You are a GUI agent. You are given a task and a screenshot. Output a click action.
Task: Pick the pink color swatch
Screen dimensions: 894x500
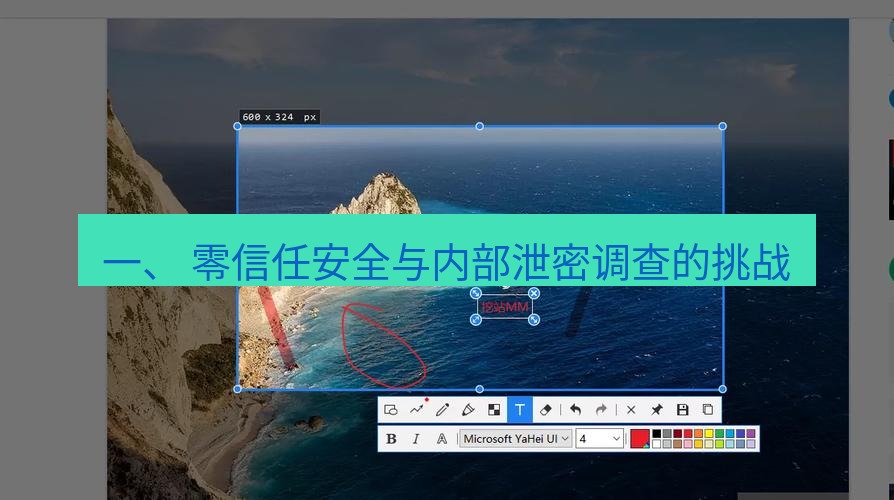tap(688, 444)
